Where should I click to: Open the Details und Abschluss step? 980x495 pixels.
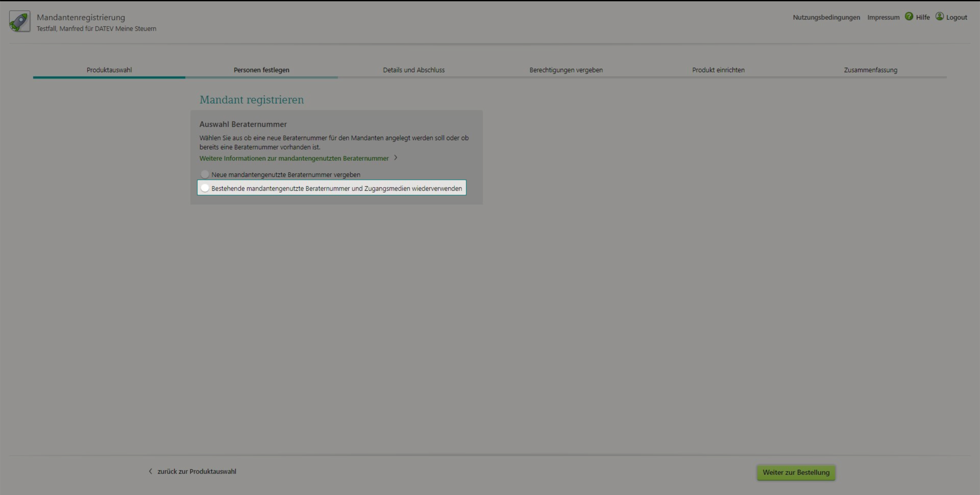point(413,70)
